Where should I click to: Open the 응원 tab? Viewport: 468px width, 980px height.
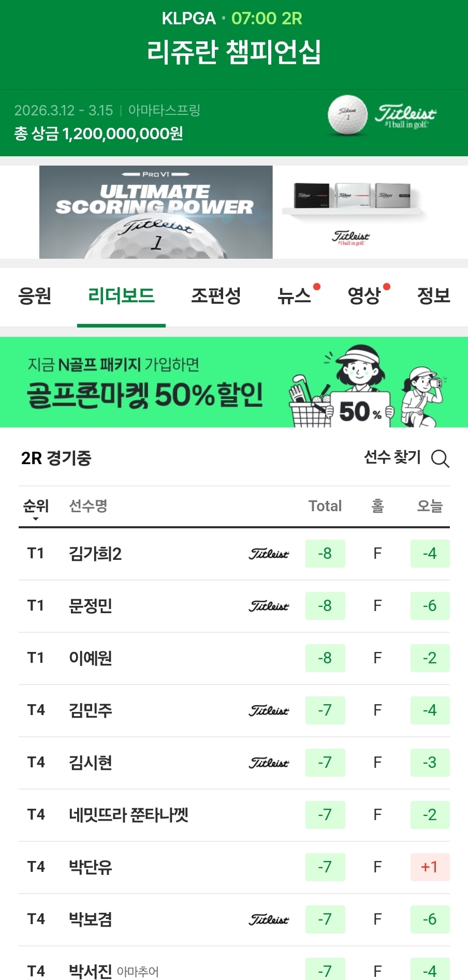pyautogui.click(x=35, y=296)
